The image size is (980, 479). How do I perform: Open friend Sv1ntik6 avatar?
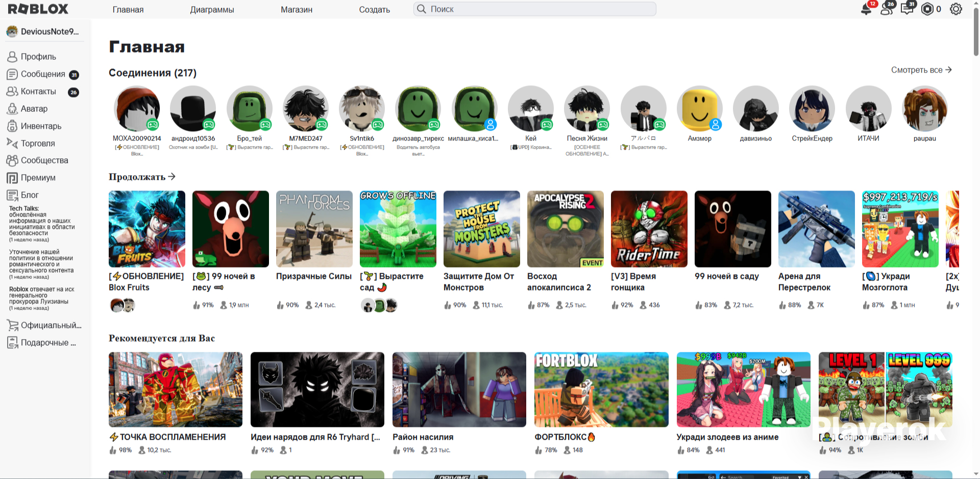[x=362, y=109]
